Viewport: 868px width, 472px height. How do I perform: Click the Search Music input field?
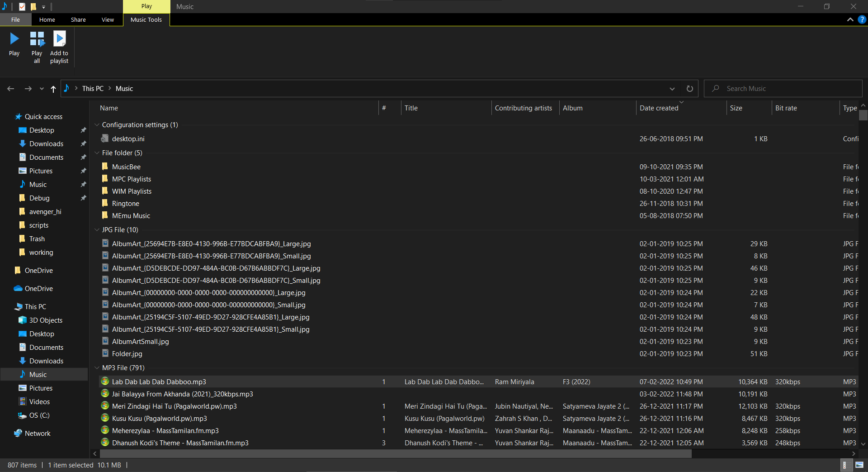(783, 88)
